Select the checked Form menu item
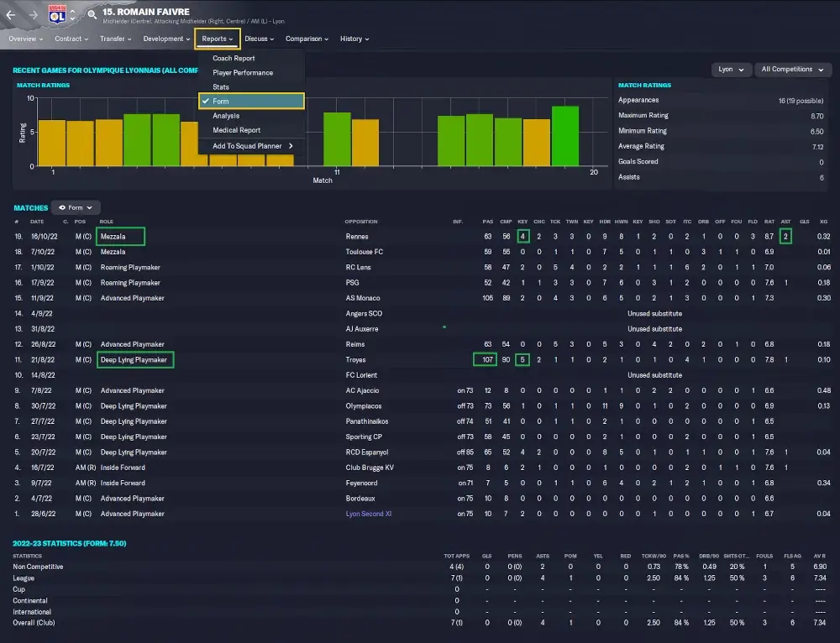 pos(251,101)
